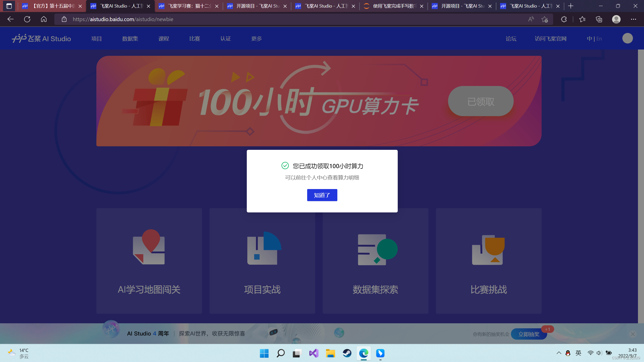Open File Explorer from taskbar

point(330,353)
